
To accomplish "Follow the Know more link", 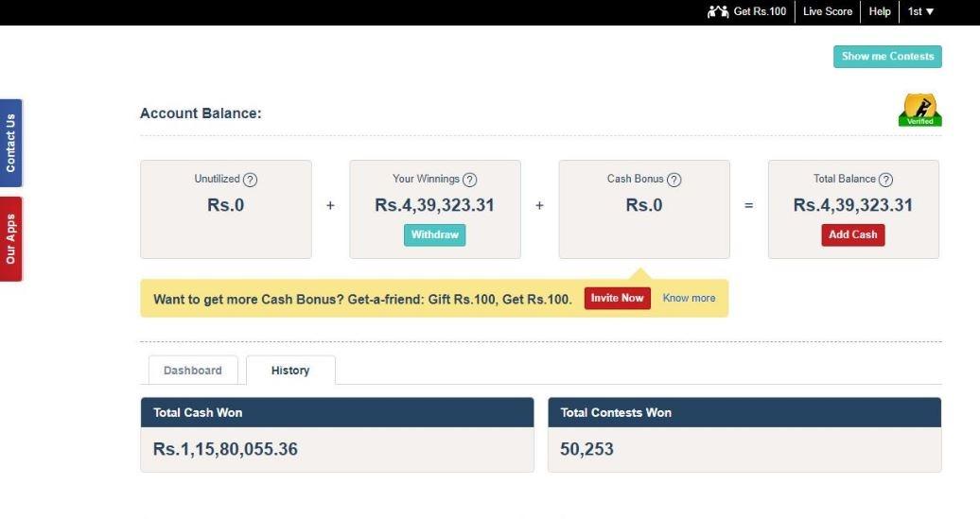I will point(689,298).
